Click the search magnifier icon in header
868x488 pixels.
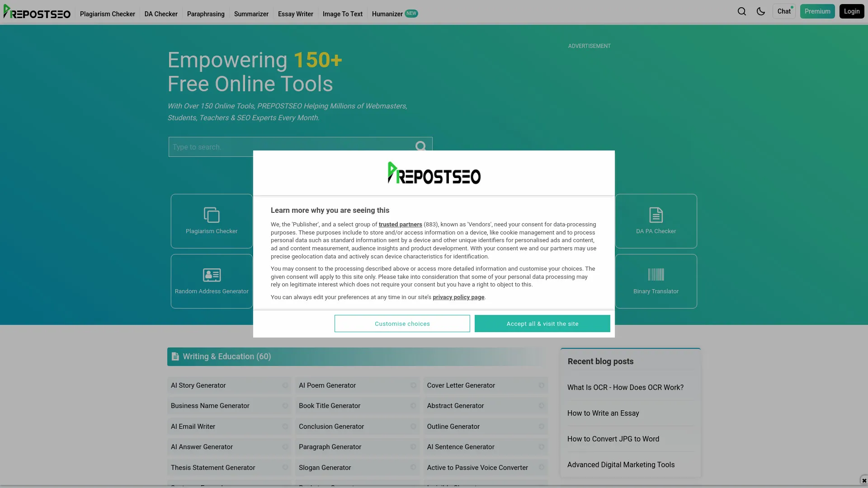coord(742,11)
